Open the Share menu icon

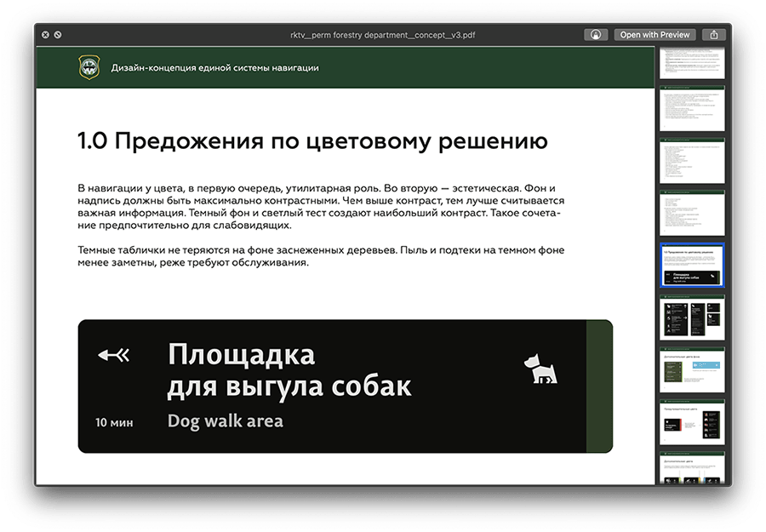[714, 35]
